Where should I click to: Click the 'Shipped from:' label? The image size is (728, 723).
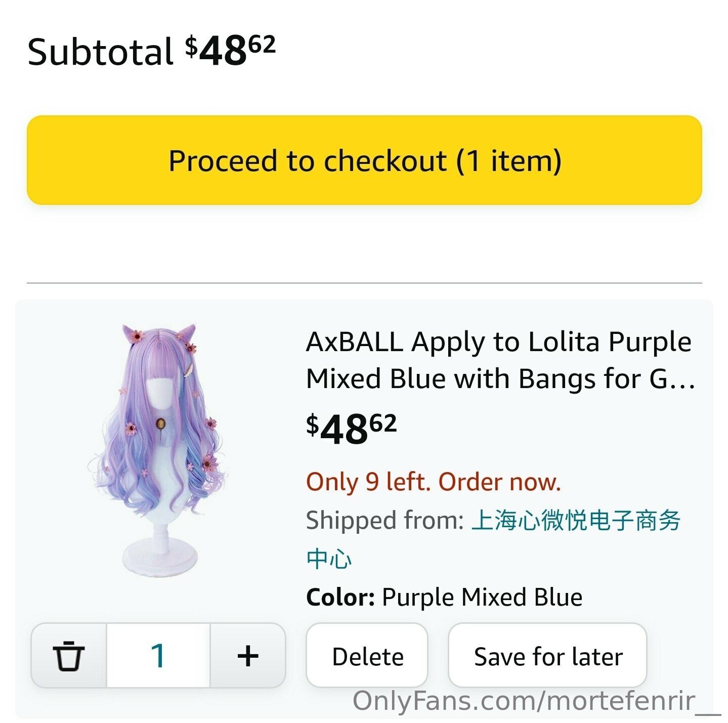tap(384, 521)
